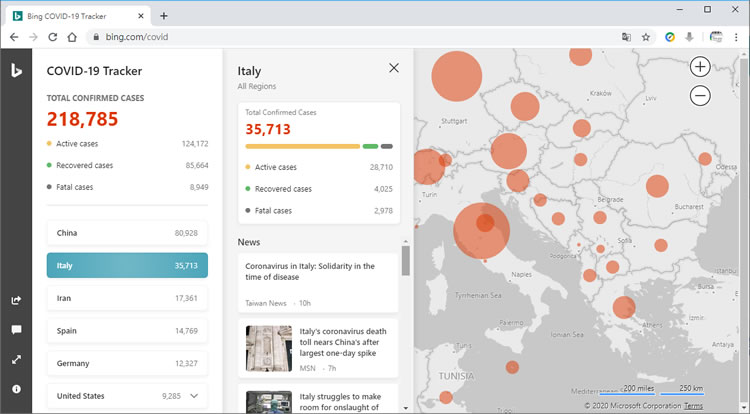
Task: Click the news list scrollbar thumb
Action: [x=406, y=261]
